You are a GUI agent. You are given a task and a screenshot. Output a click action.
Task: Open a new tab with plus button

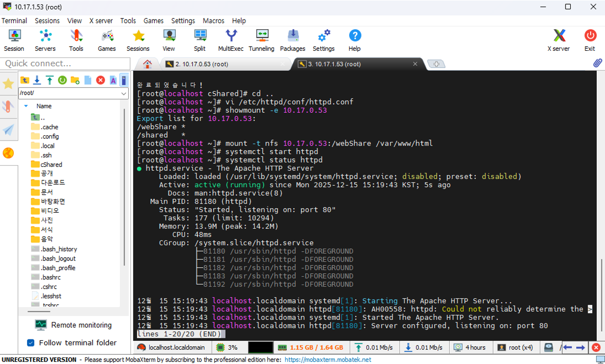pos(436,64)
